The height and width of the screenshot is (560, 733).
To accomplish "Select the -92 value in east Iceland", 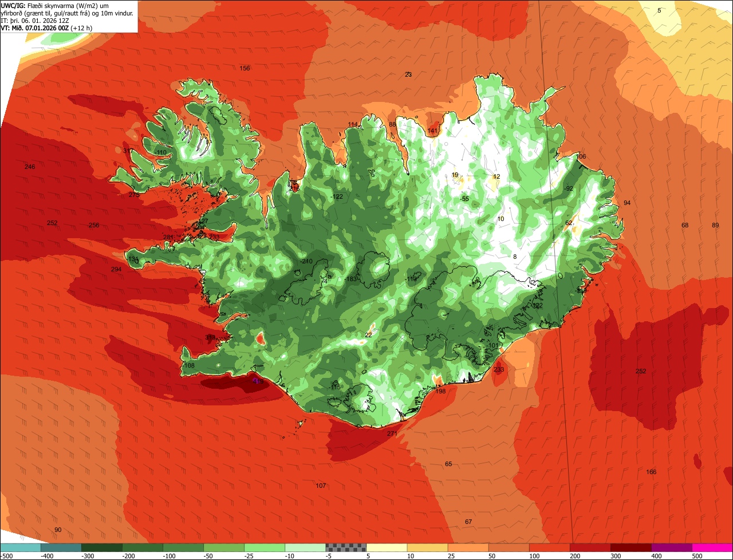I will (569, 188).
